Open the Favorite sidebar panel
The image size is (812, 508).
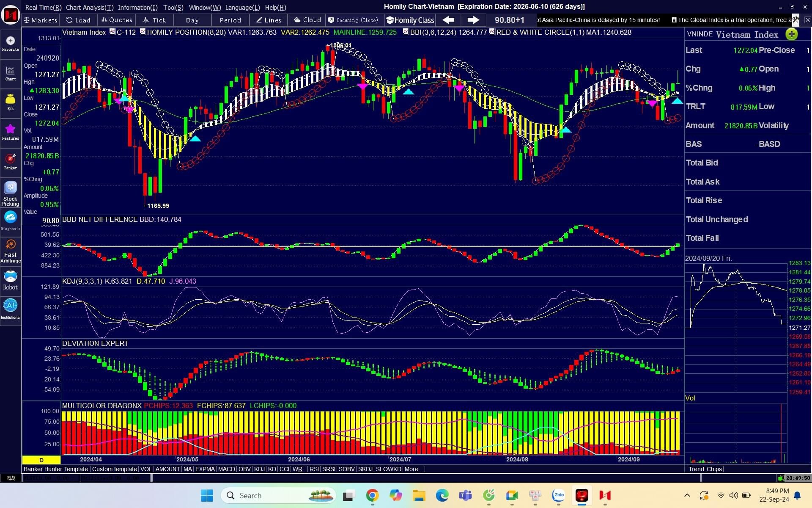click(11, 44)
